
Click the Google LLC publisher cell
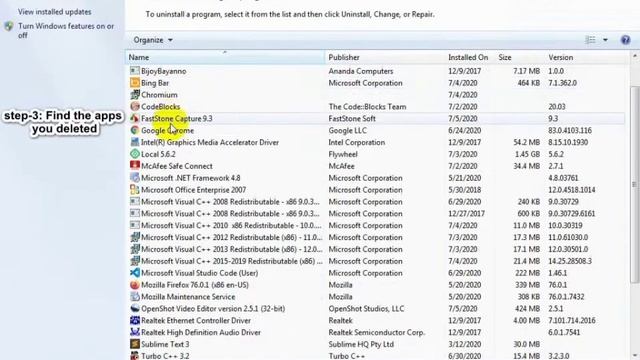pos(348,131)
